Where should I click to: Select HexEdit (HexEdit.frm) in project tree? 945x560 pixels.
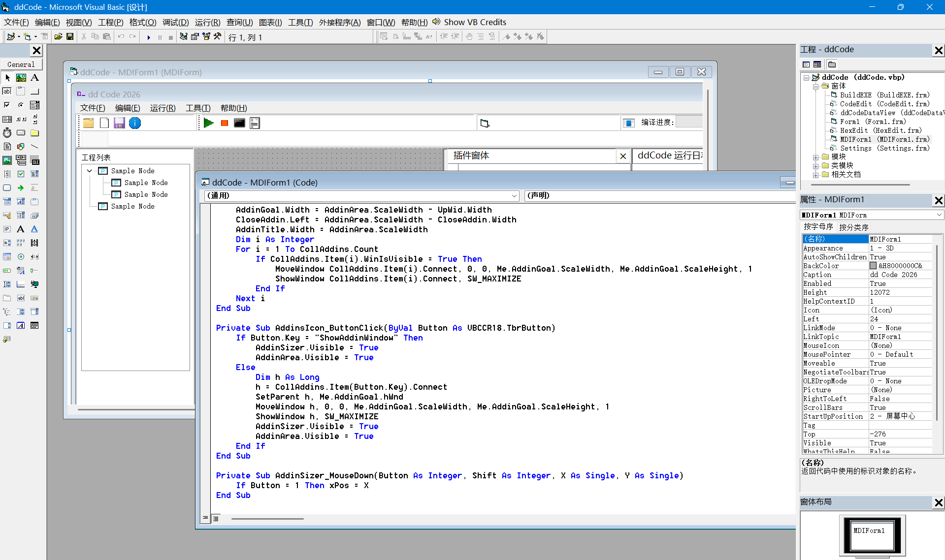click(881, 130)
